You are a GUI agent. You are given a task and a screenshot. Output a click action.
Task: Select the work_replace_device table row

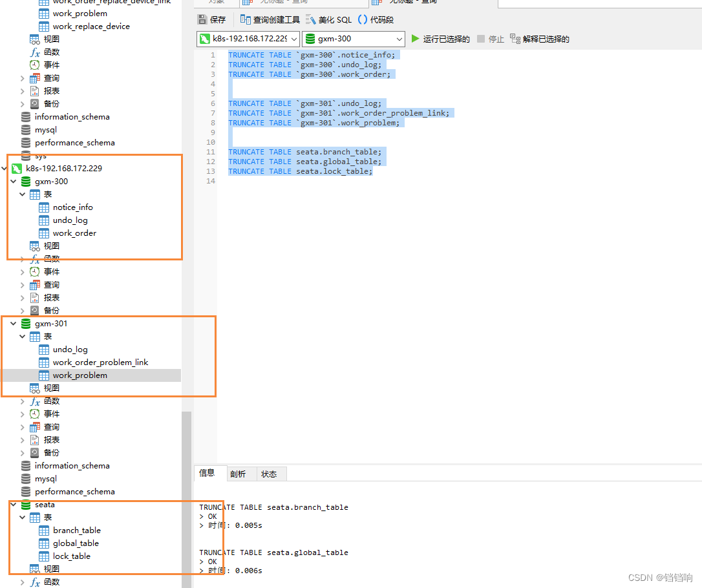coord(91,26)
